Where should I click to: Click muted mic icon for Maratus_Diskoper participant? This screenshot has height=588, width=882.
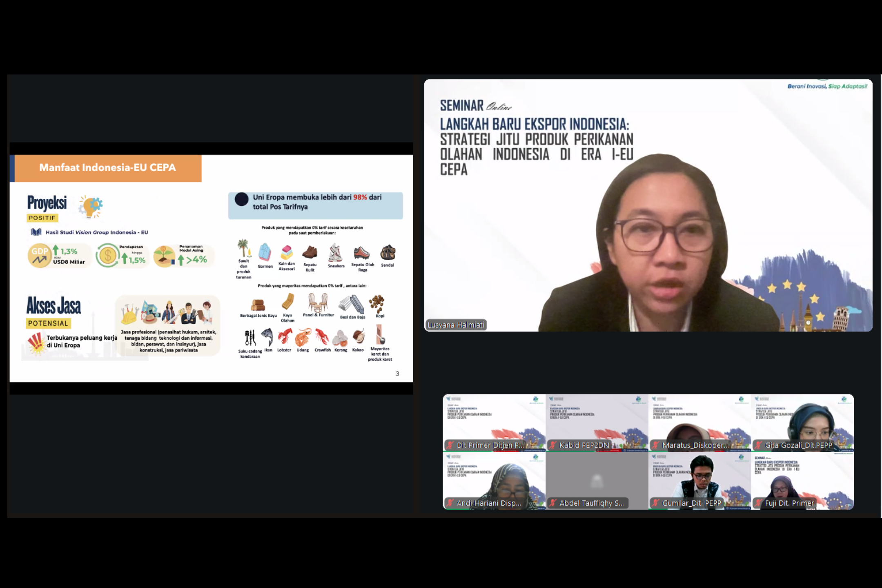655,445
